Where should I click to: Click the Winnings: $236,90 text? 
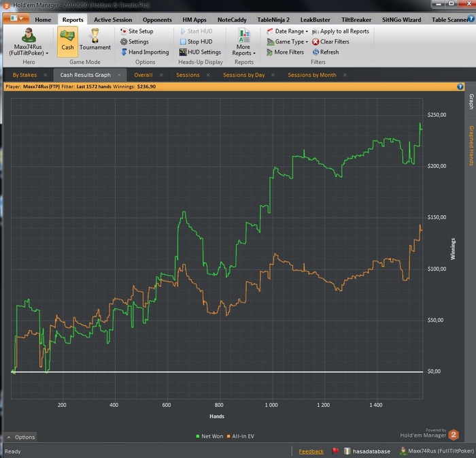point(135,86)
